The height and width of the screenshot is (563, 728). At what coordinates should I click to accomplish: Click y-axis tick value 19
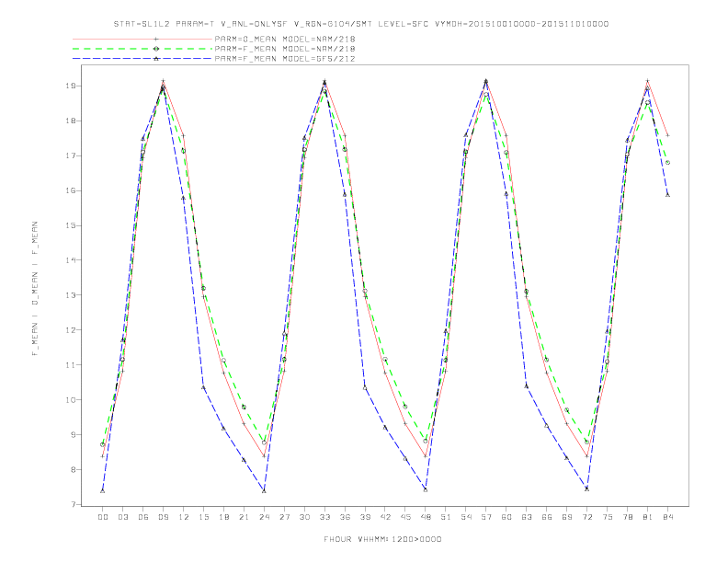[71, 86]
